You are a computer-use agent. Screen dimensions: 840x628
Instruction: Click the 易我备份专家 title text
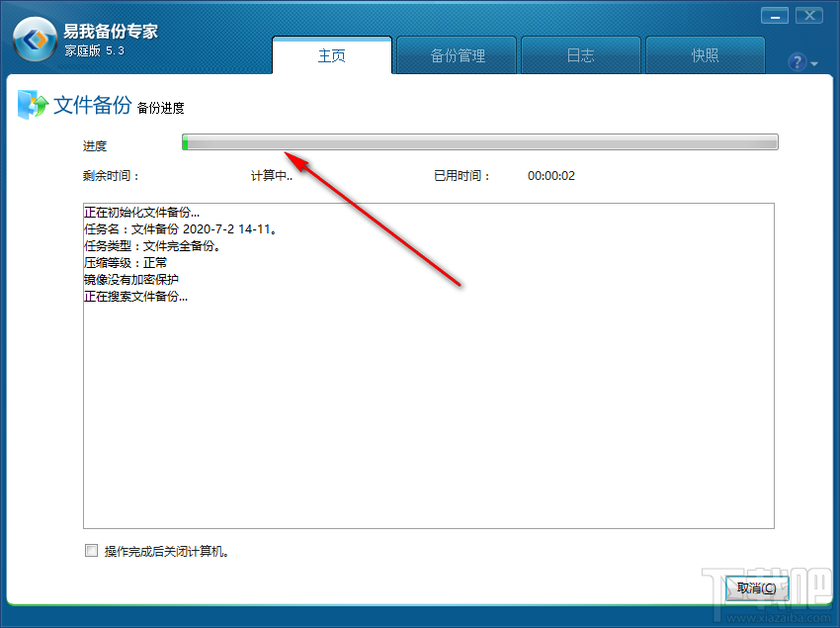tap(111, 31)
